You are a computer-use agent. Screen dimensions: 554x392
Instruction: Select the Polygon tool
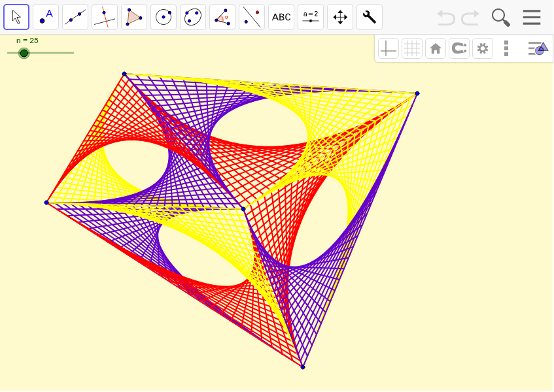click(134, 17)
